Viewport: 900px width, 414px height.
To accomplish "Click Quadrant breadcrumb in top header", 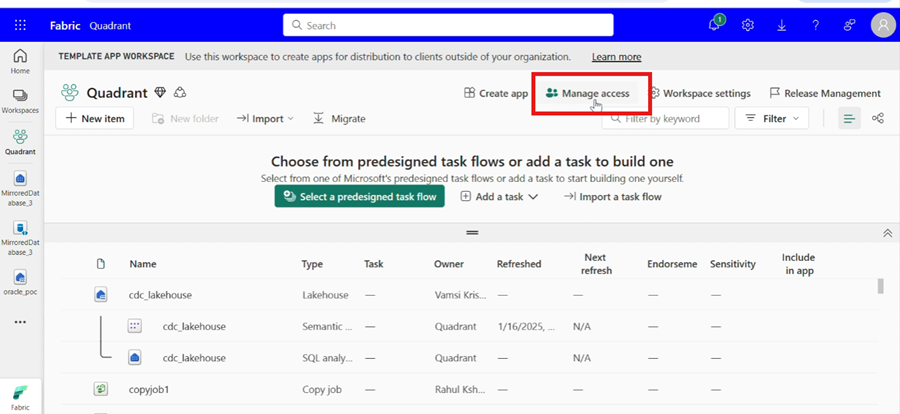I will coord(110,26).
